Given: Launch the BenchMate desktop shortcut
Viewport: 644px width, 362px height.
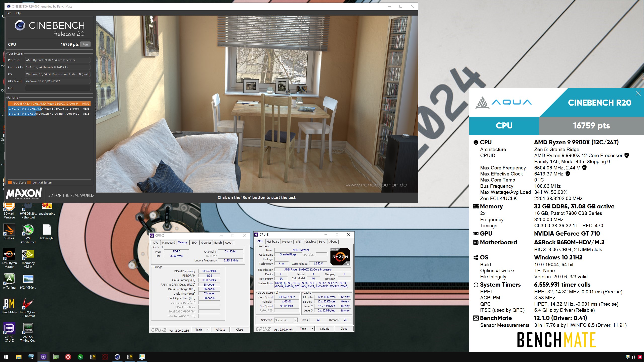Looking at the screenshot, I should pyautogui.click(x=9, y=306).
